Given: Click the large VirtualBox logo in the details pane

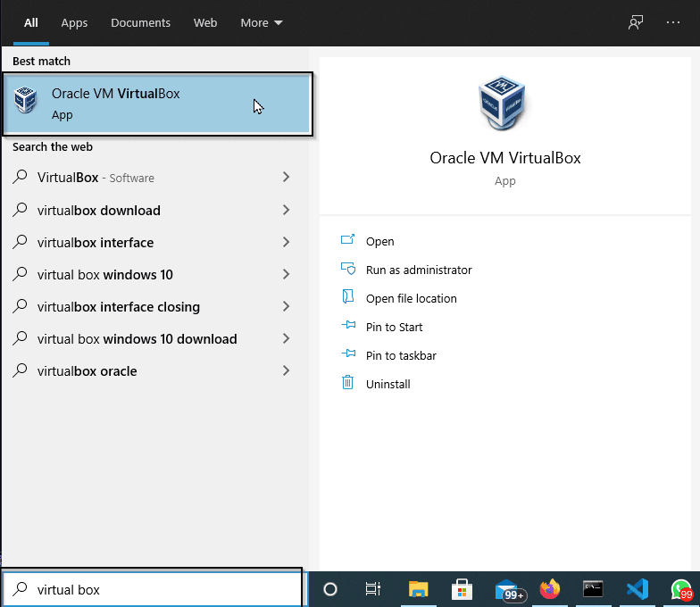Looking at the screenshot, I should pyautogui.click(x=502, y=104).
